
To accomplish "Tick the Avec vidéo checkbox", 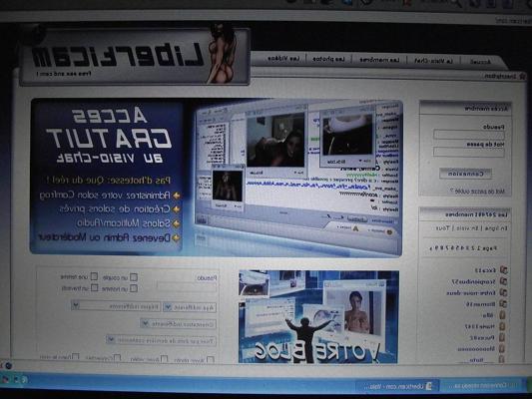I will point(164,359).
